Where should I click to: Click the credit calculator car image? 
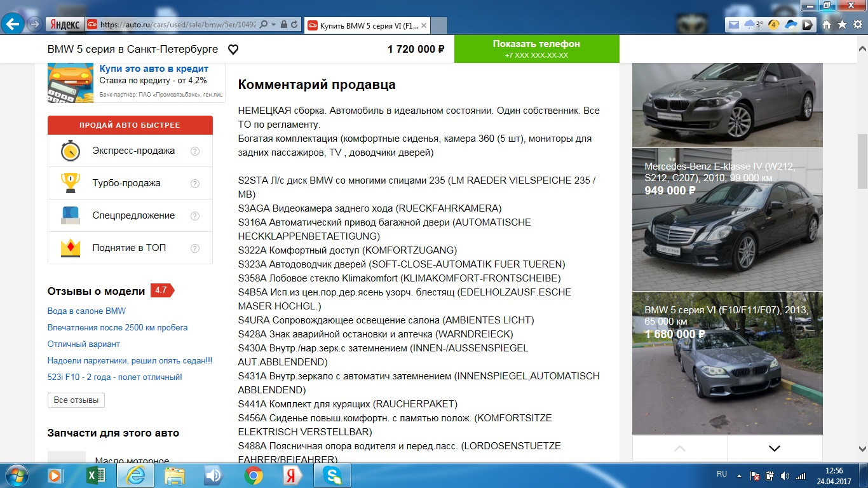tap(72, 82)
